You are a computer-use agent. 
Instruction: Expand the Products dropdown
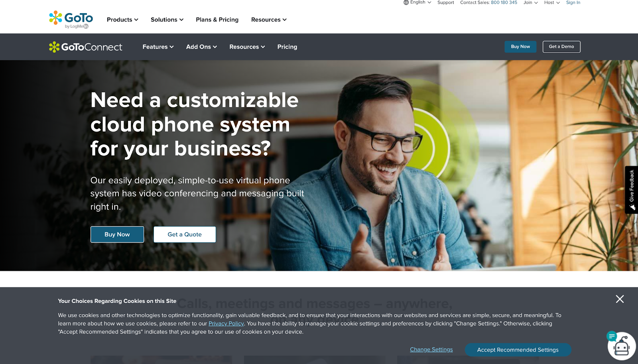pos(122,20)
